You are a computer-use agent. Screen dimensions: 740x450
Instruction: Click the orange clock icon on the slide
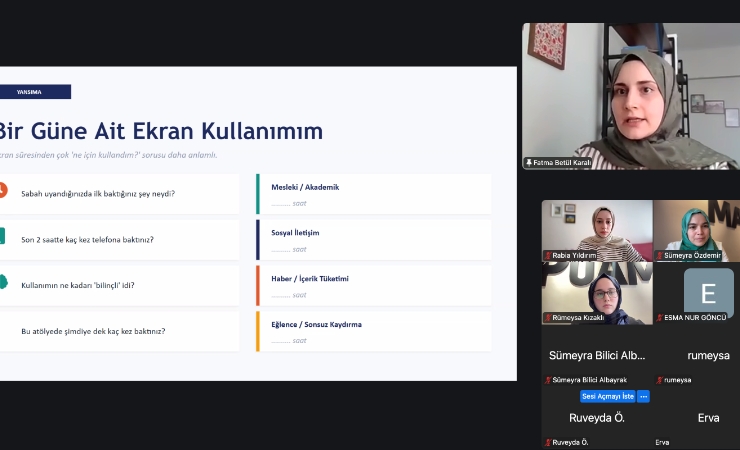[x=3, y=190]
